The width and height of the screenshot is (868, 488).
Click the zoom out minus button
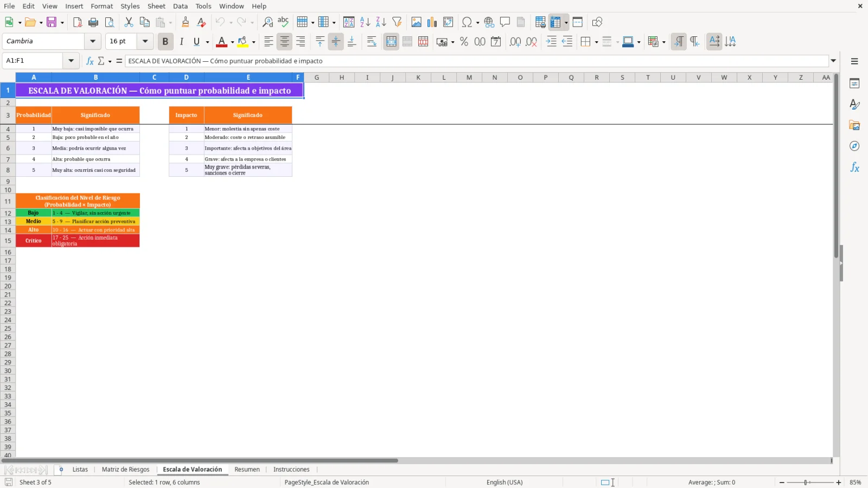[782, 483]
